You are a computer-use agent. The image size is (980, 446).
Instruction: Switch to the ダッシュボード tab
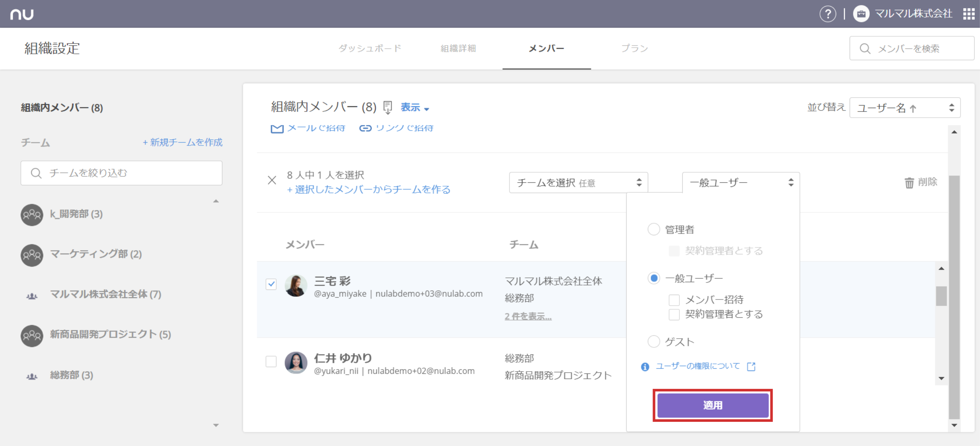point(370,48)
